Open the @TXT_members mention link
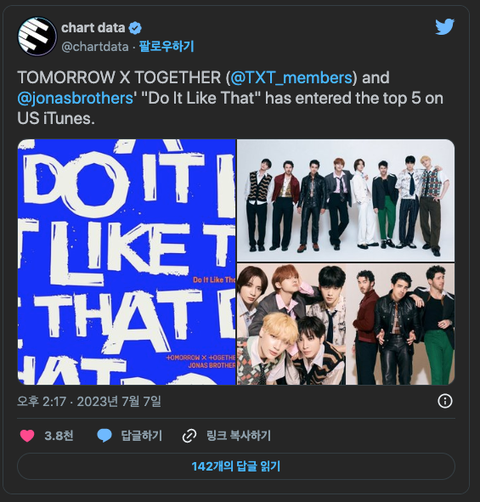The width and height of the screenshot is (480, 502). tap(291, 77)
